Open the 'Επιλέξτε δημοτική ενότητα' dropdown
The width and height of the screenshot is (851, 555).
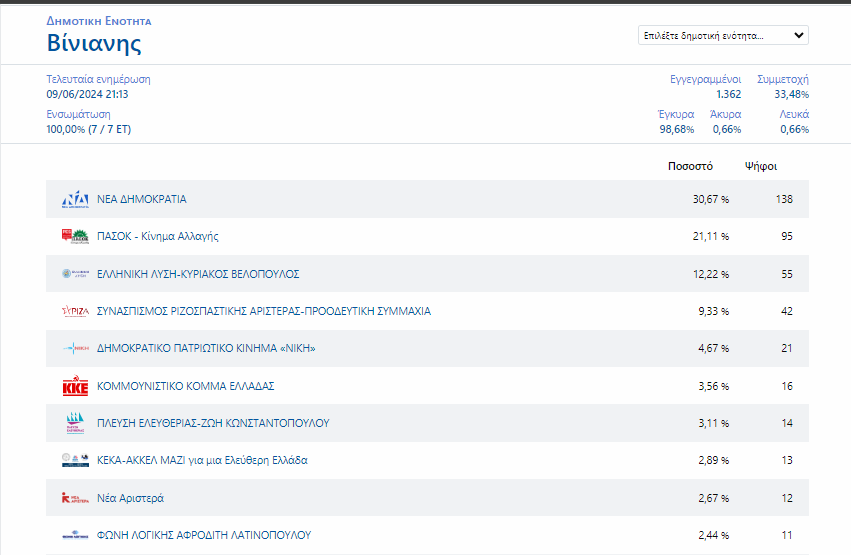(x=723, y=35)
